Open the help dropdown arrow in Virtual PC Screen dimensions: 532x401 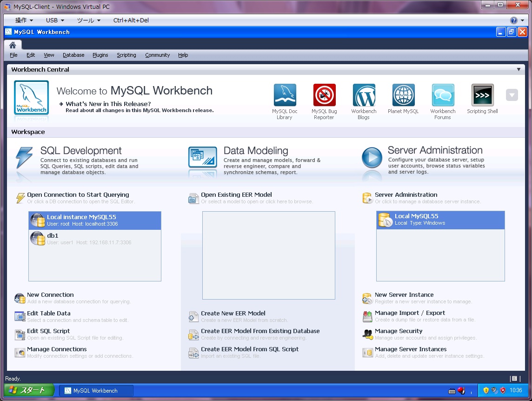tap(523, 20)
